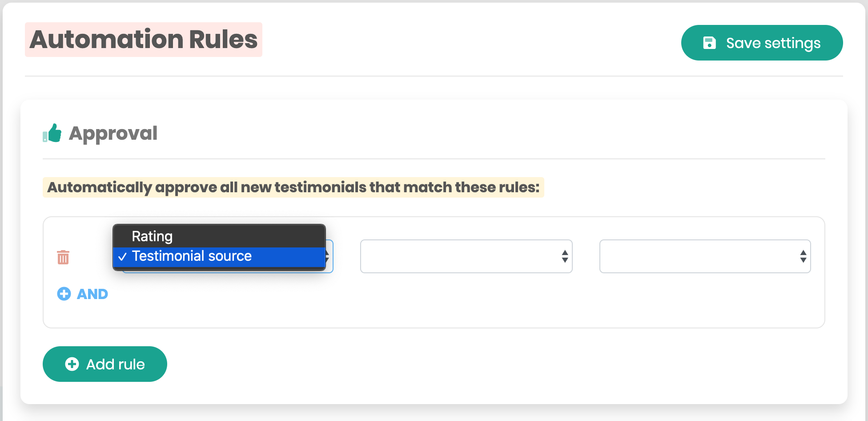Click the up-down arrows of the rightmost dropdown
The width and height of the screenshot is (868, 421).
(803, 256)
